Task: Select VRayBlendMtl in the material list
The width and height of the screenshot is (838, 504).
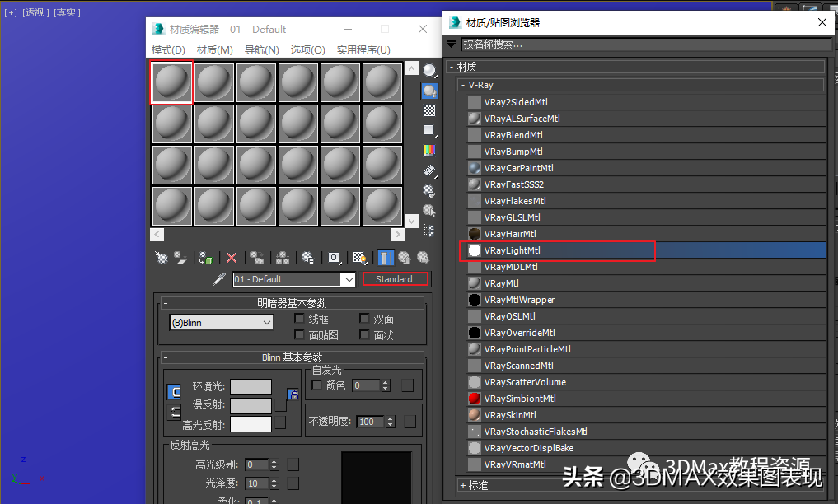Action: [646, 135]
